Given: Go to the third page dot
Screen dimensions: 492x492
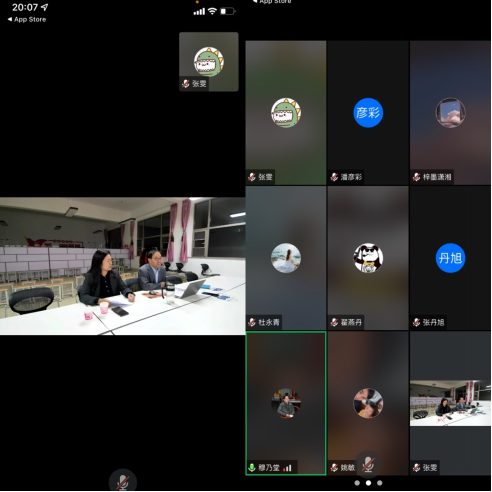Looking at the screenshot, I should 380,483.
